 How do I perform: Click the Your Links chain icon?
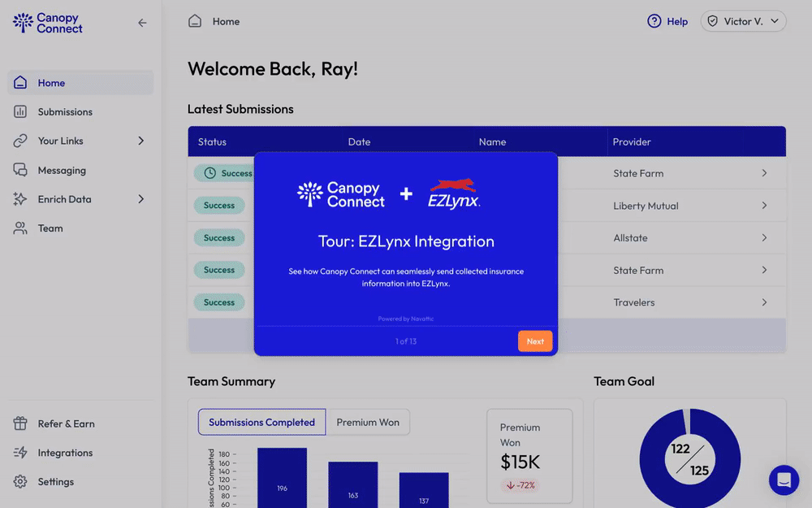click(x=20, y=141)
